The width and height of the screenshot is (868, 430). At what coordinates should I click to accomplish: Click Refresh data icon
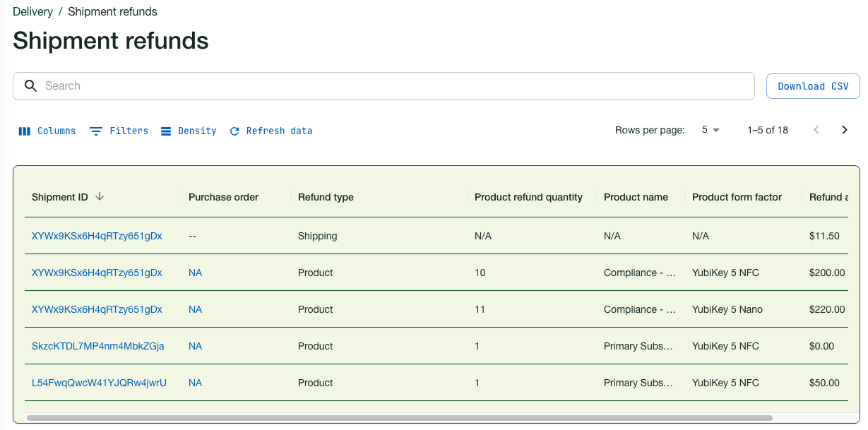234,131
